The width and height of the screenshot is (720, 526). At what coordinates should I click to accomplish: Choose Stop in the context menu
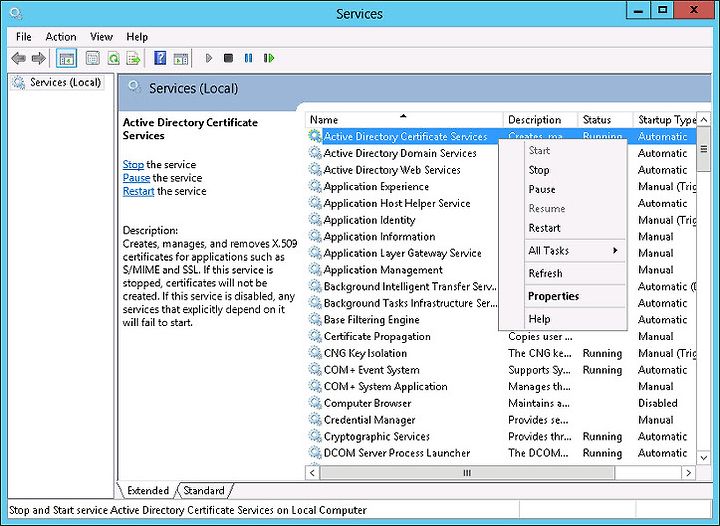click(563, 170)
